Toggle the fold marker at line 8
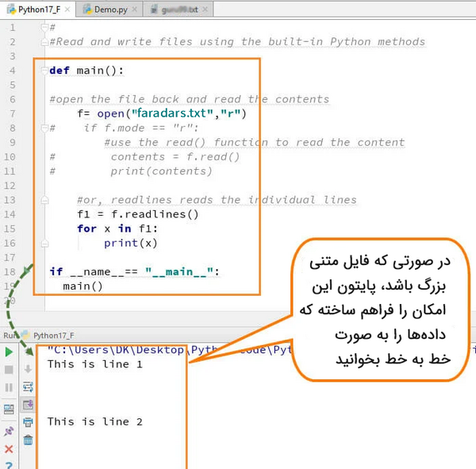The width and height of the screenshot is (476, 469). (x=44, y=128)
